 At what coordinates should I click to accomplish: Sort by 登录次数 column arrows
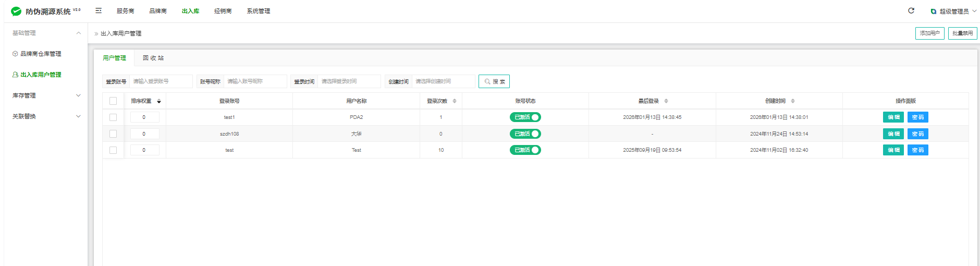455,101
